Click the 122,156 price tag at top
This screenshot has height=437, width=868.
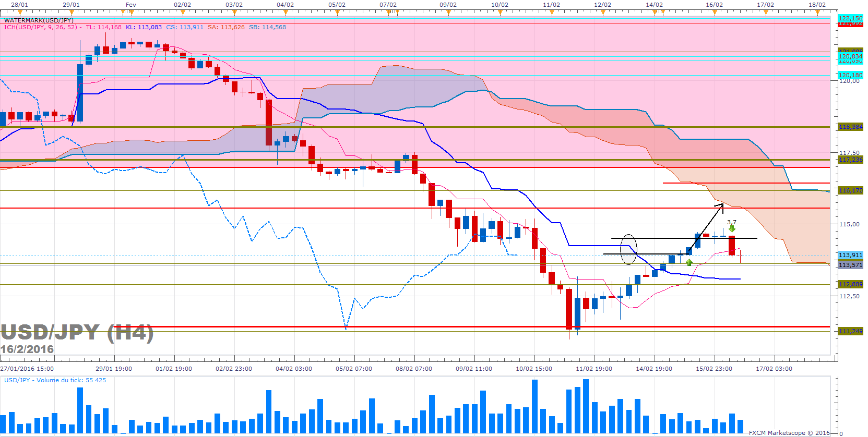click(x=850, y=18)
